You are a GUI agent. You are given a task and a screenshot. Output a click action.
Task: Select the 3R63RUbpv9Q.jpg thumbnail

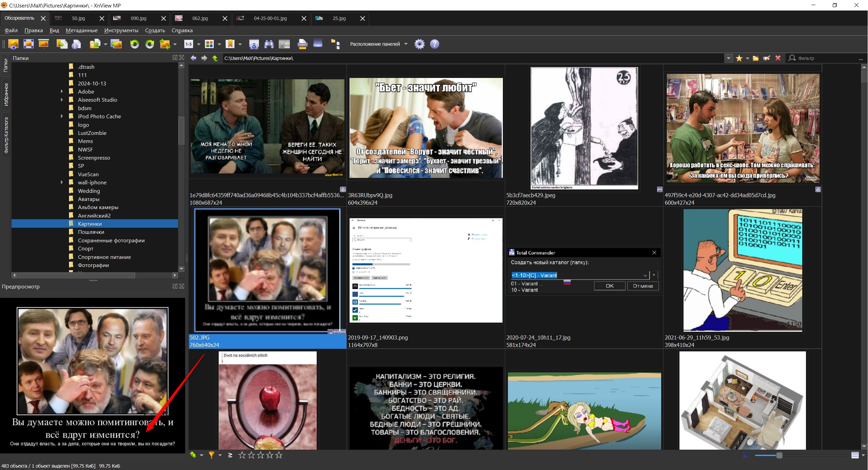(426, 128)
